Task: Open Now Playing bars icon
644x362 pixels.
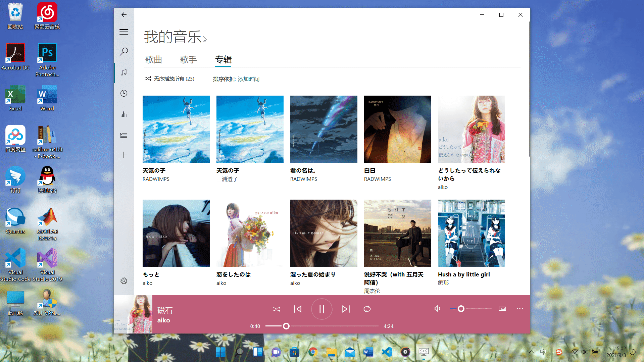Action: pos(124,114)
